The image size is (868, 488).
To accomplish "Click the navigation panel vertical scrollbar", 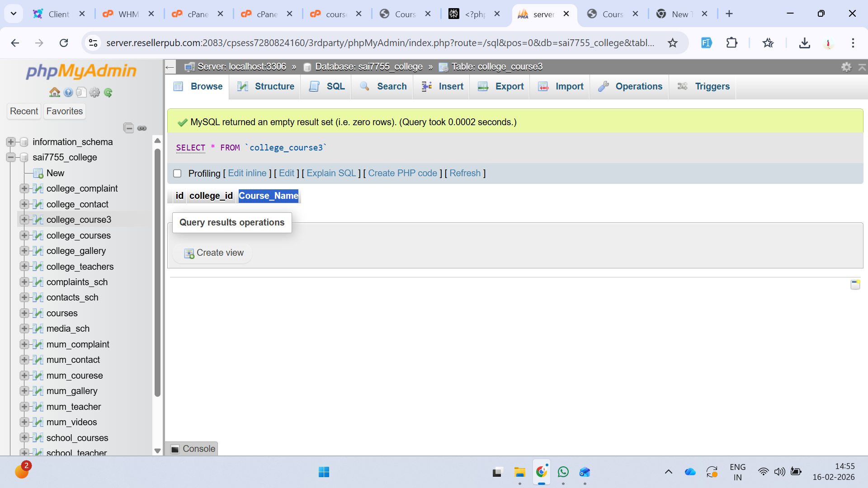I will (x=157, y=271).
